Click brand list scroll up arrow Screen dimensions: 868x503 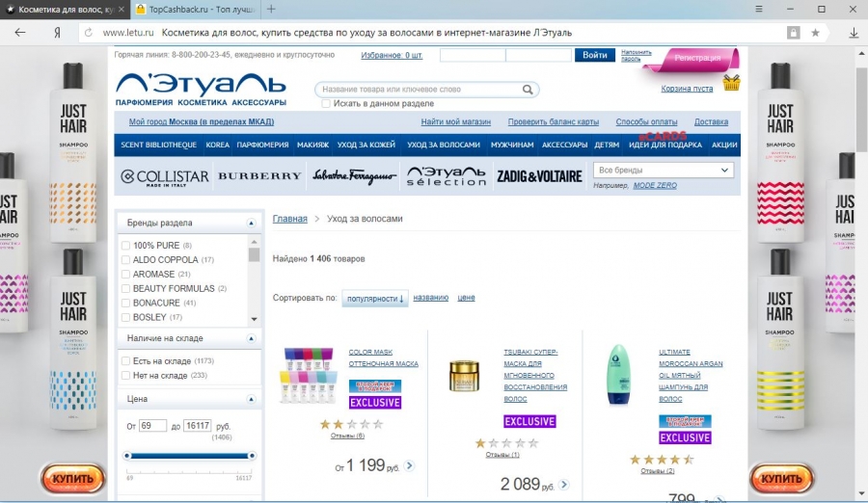254,242
